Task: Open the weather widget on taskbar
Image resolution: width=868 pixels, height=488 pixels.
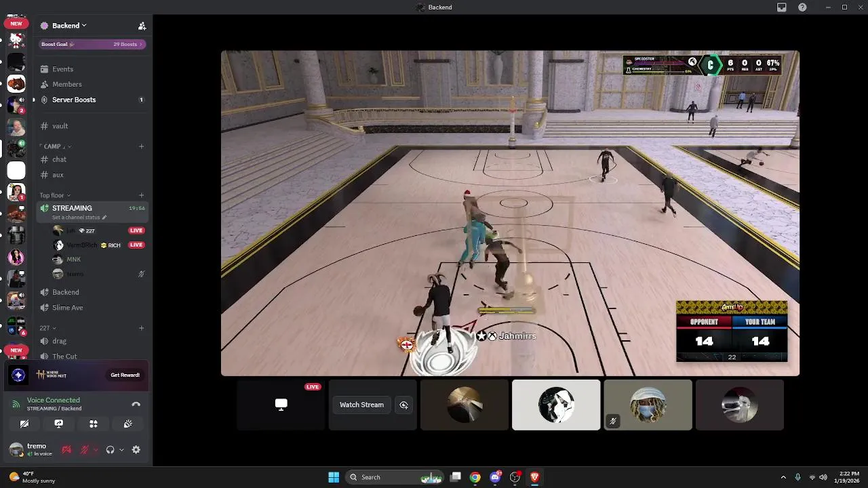Action: pos(33,477)
